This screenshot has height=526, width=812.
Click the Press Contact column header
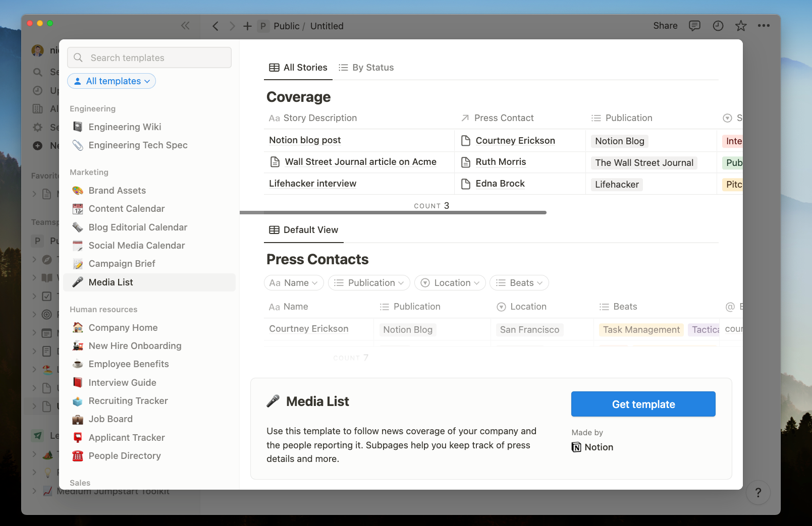(x=498, y=118)
